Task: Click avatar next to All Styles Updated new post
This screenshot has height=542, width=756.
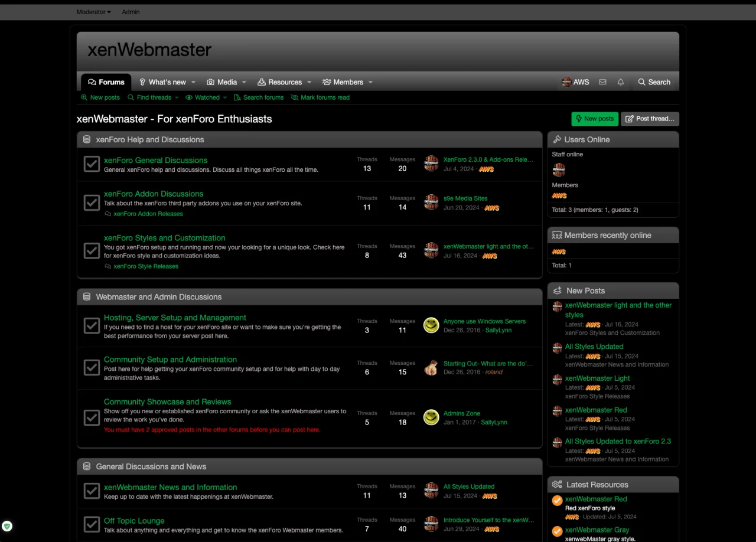Action: tap(557, 348)
